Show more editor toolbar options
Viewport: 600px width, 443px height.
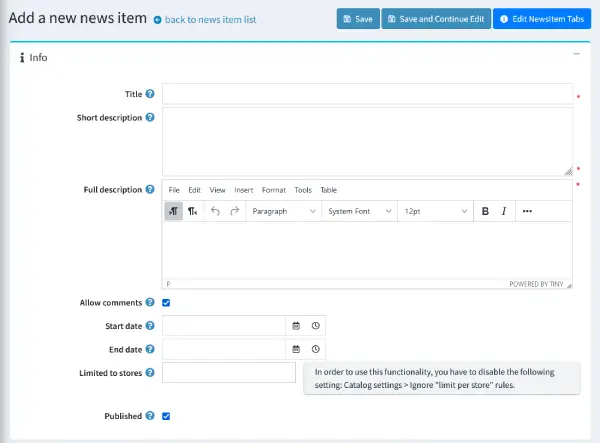(x=527, y=211)
